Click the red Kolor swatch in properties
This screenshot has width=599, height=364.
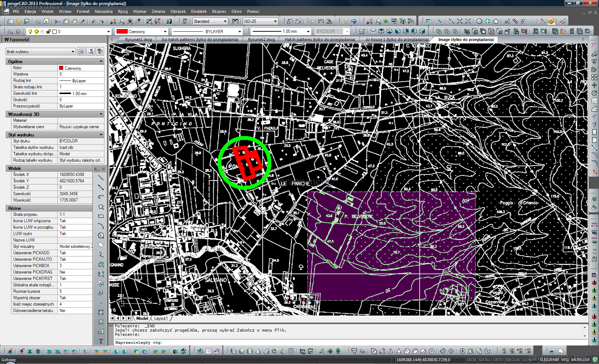click(61, 68)
